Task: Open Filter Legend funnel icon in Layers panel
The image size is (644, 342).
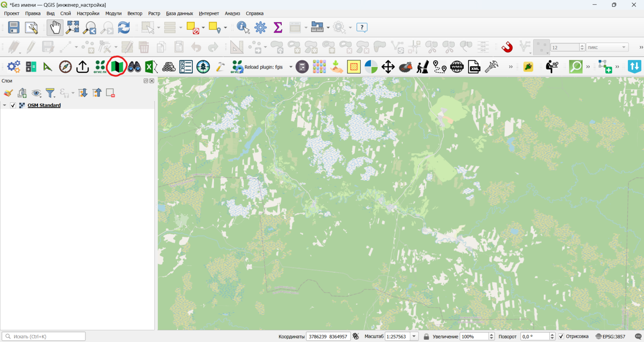Action: pyautogui.click(x=50, y=93)
